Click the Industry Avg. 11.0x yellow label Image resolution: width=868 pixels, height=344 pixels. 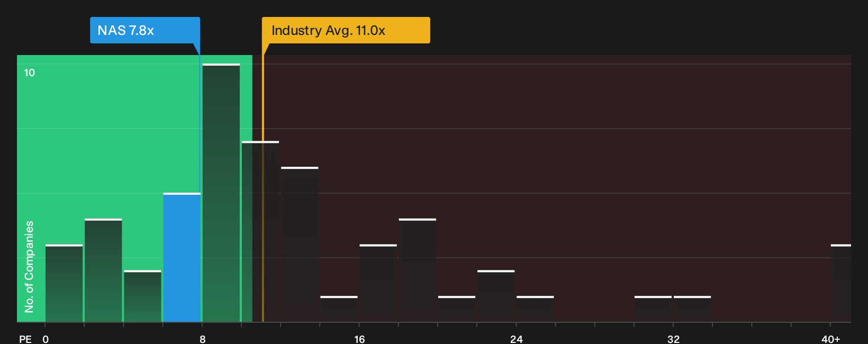point(346,30)
